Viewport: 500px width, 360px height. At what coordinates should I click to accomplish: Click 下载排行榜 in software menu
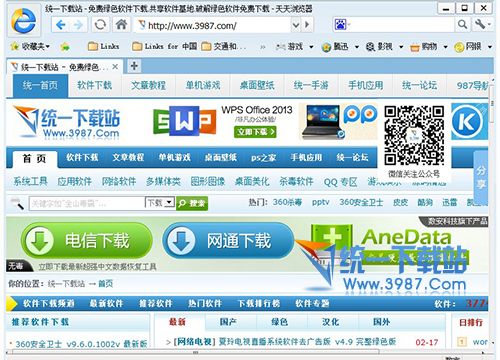coord(259,304)
